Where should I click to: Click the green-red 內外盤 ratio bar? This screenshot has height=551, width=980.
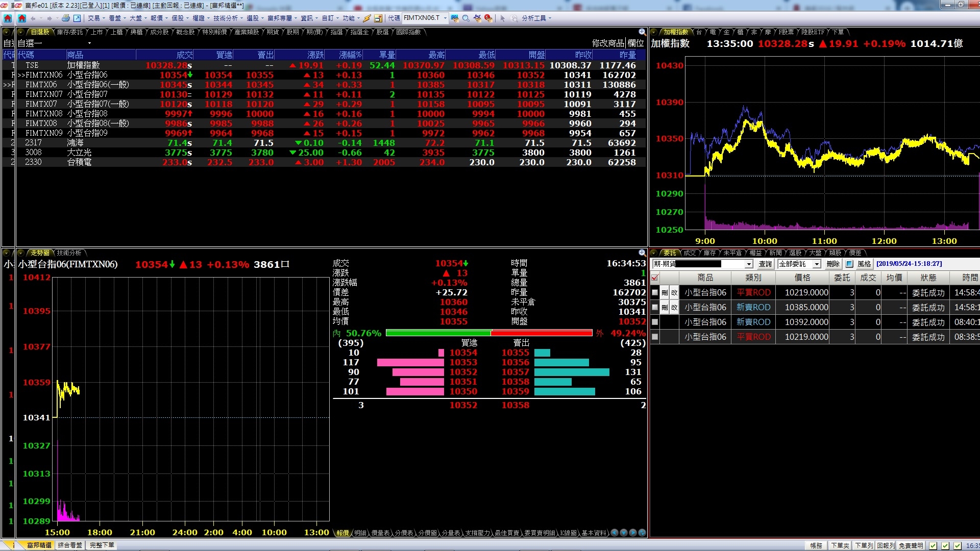tap(488, 333)
